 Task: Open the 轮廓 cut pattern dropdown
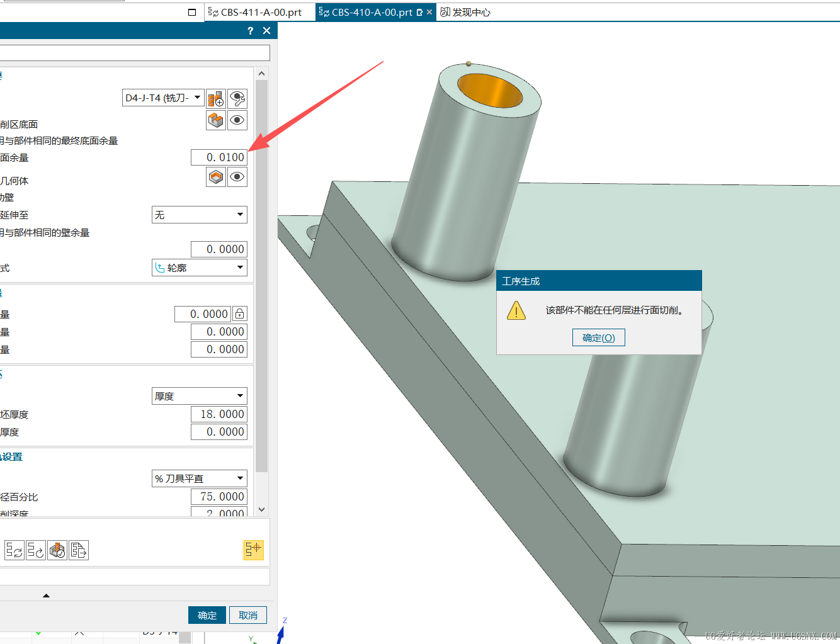(x=199, y=268)
